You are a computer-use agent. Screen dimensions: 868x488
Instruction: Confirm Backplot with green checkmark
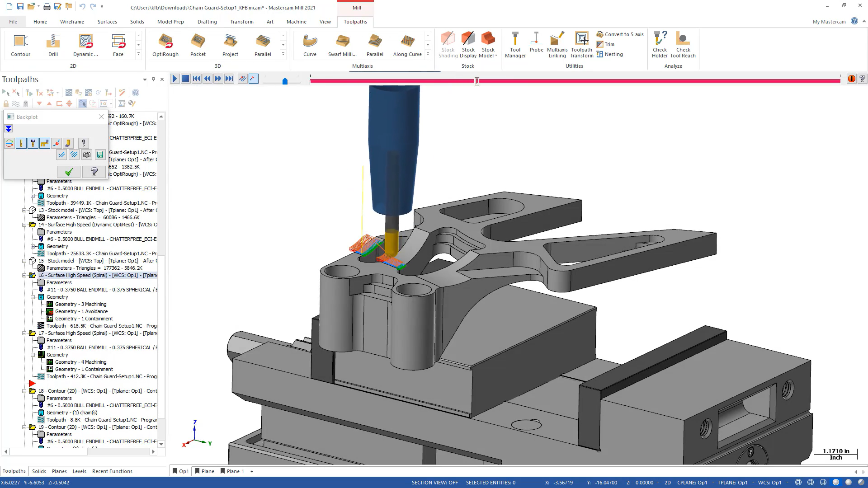(69, 172)
